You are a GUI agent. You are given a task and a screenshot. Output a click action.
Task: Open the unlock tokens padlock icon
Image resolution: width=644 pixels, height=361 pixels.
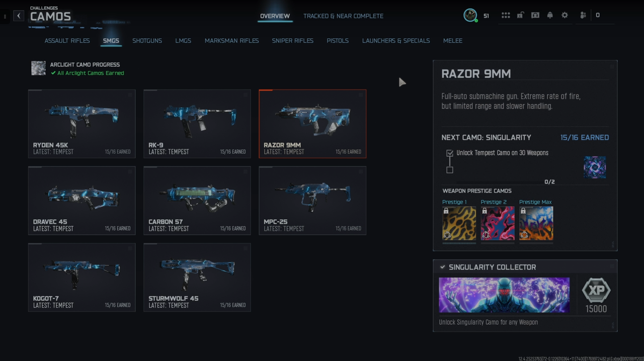tap(520, 15)
